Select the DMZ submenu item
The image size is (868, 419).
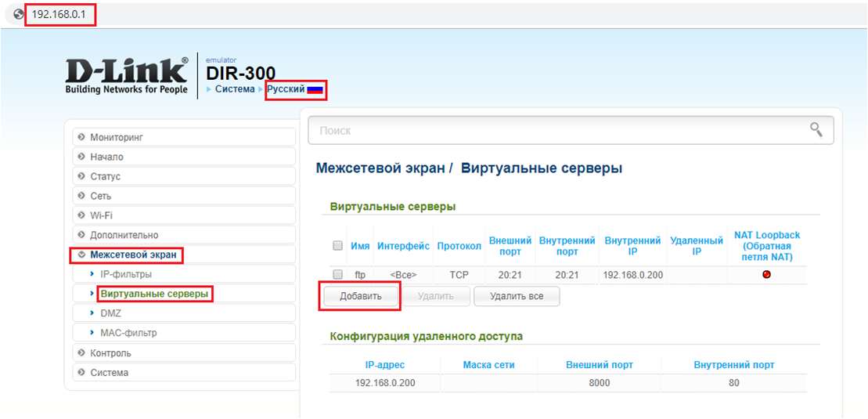point(110,313)
